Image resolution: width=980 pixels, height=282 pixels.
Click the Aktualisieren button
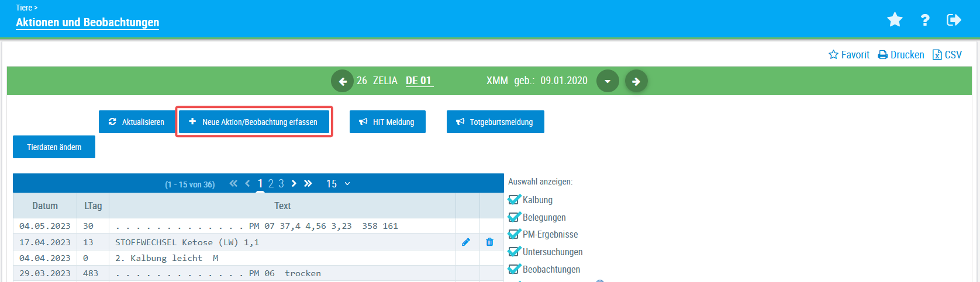click(x=137, y=122)
